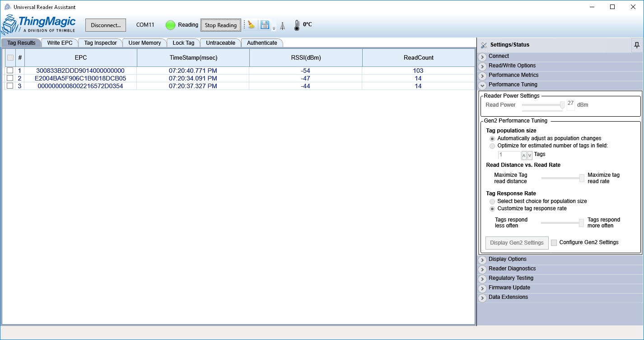
Task: Click the Display Gen2 Settings button
Action: (x=517, y=243)
